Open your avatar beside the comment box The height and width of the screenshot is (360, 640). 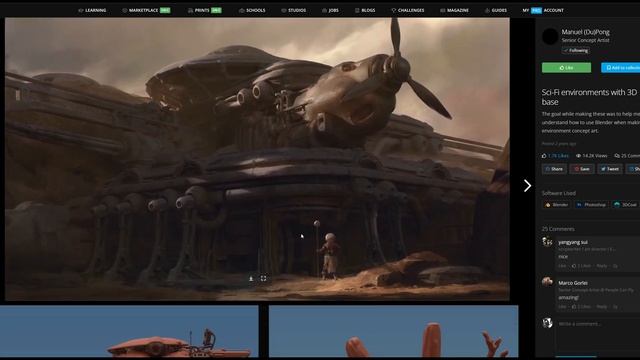pos(547,323)
